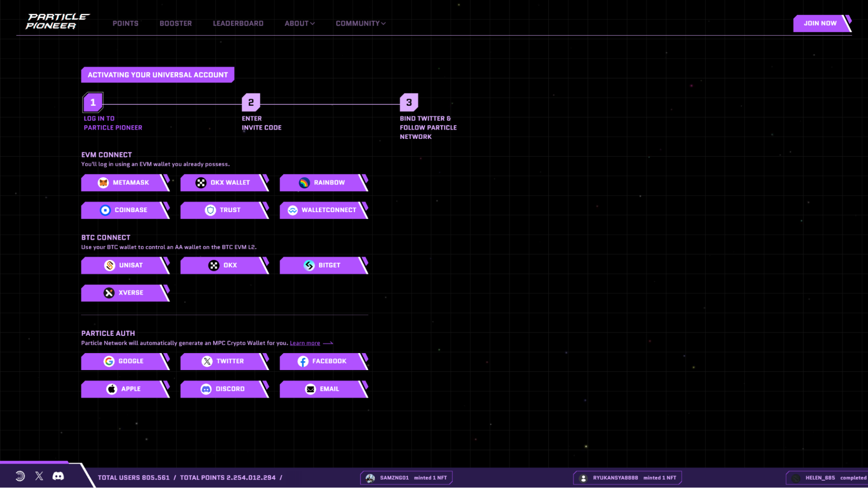The width and height of the screenshot is (868, 488).
Task: Expand the Community dropdown menu
Action: click(360, 23)
